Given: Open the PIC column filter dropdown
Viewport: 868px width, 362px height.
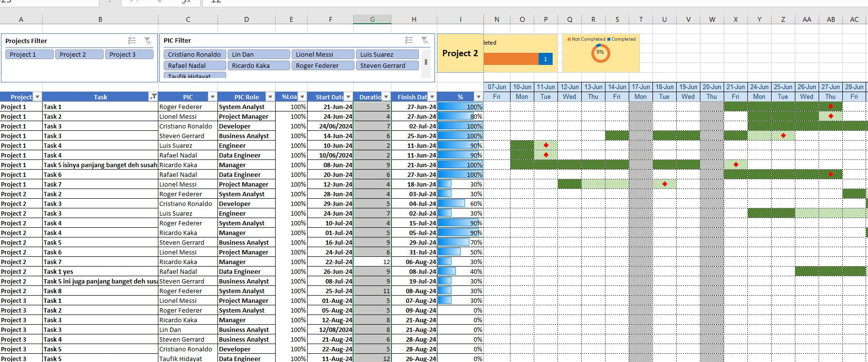Looking at the screenshot, I should pyautogui.click(x=212, y=97).
